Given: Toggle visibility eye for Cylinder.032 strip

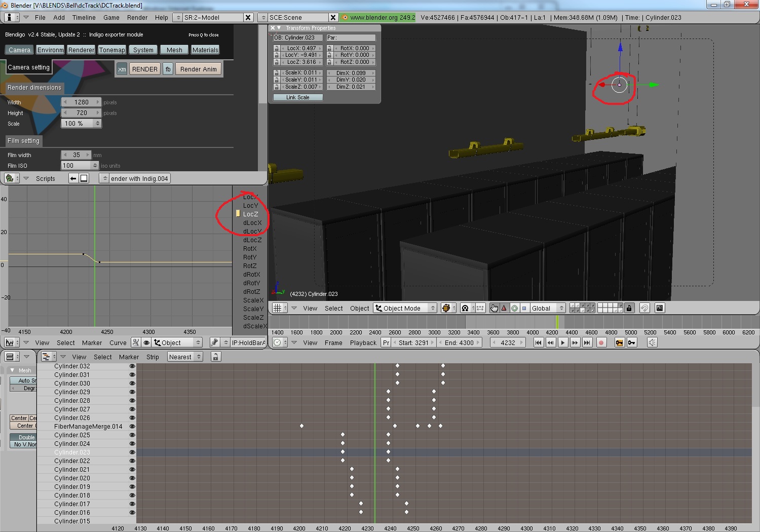Looking at the screenshot, I should coord(132,366).
